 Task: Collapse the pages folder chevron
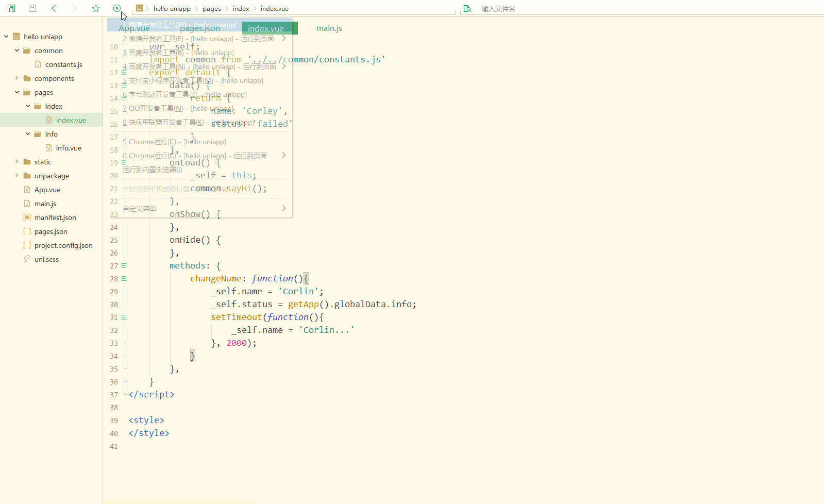tap(17, 92)
